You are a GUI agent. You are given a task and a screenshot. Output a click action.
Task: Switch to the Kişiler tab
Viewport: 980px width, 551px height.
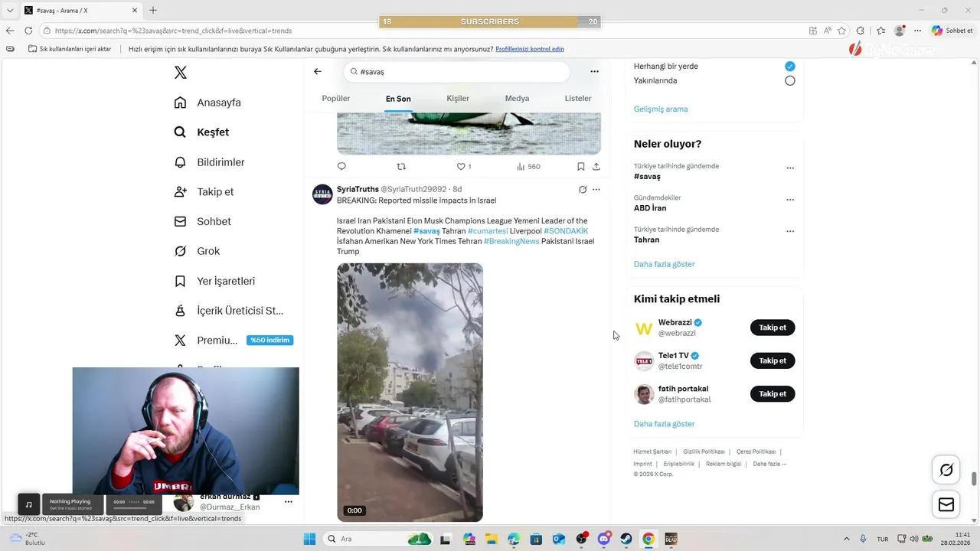click(x=458, y=98)
